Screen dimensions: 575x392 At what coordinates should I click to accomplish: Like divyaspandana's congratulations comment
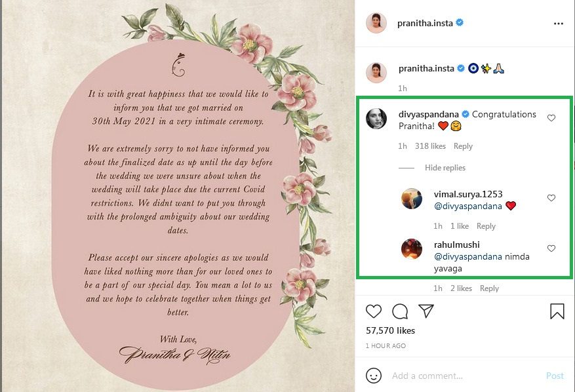(x=551, y=118)
